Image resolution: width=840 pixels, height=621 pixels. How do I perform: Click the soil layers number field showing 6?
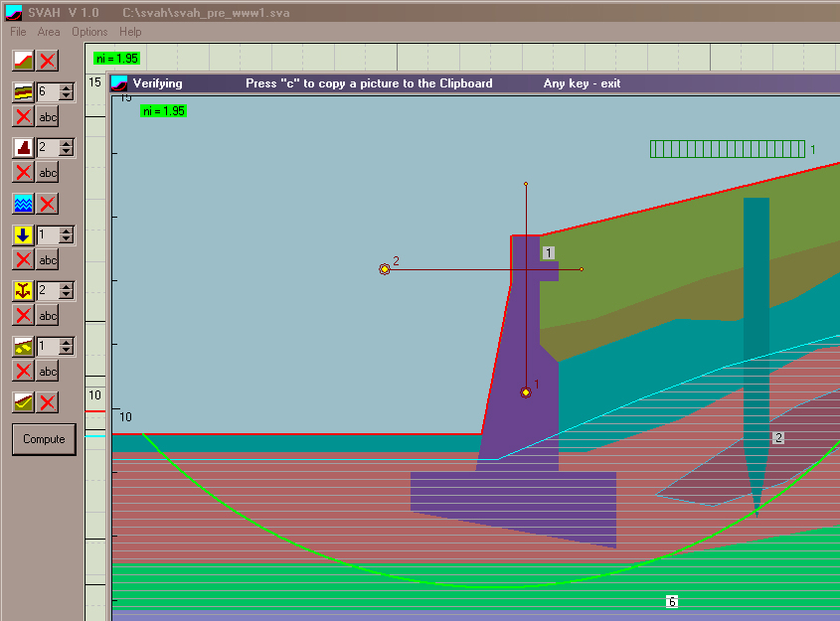click(48, 92)
